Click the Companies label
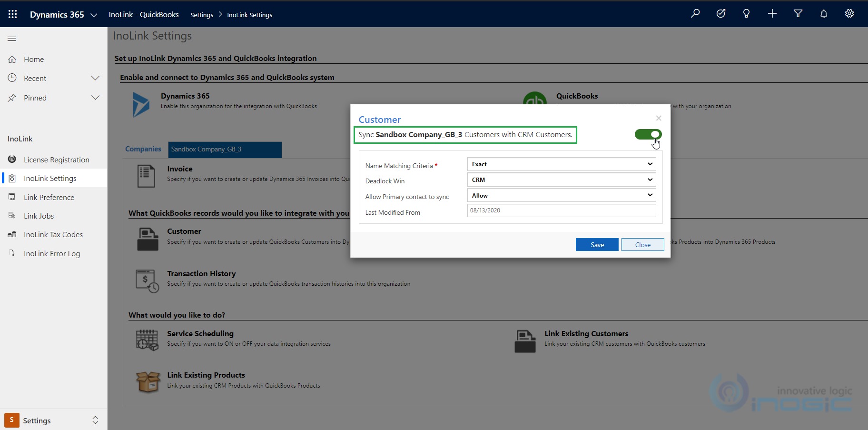This screenshot has width=868, height=430. 143,149
